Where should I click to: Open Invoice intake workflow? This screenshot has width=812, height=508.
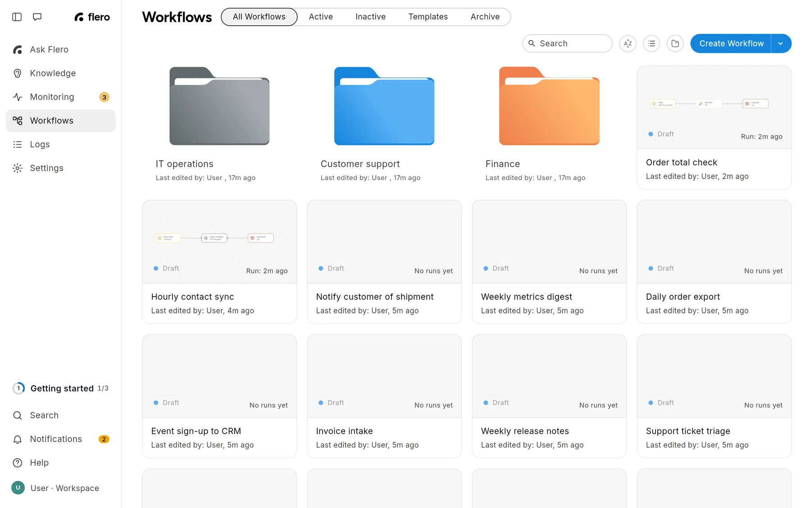384,396
